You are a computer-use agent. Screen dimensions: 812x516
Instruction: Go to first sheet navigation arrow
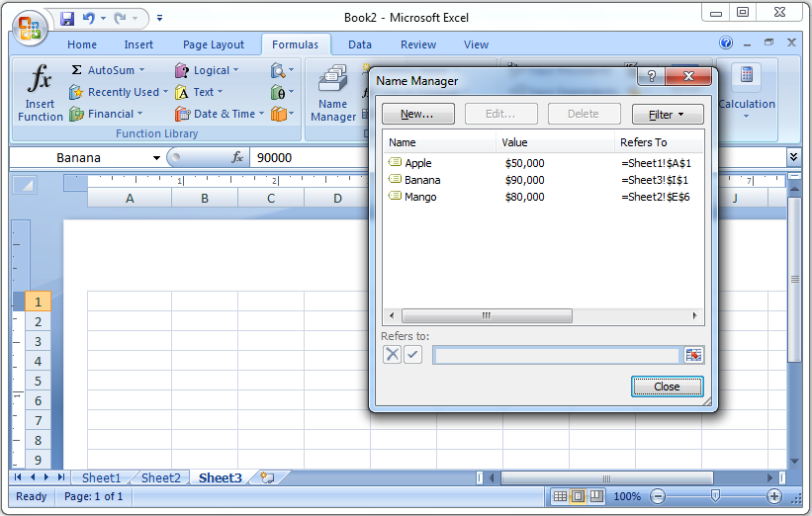tap(18, 477)
